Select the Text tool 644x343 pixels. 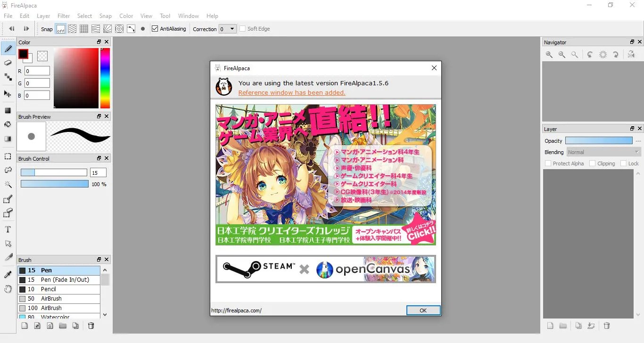pos(8,229)
